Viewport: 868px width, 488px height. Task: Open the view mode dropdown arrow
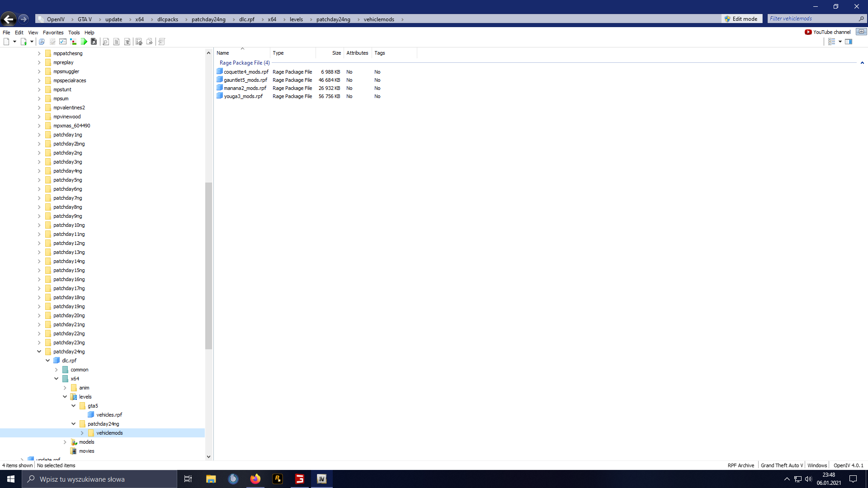tap(840, 42)
